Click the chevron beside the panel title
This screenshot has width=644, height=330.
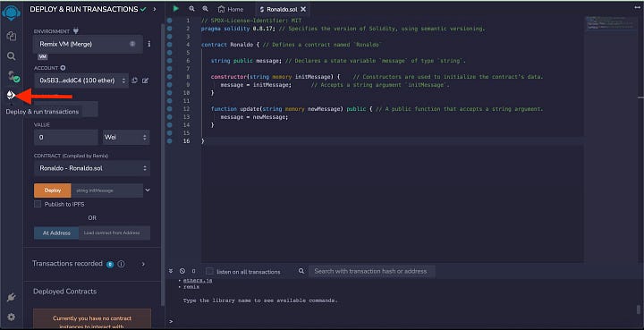click(x=155, y=9)
